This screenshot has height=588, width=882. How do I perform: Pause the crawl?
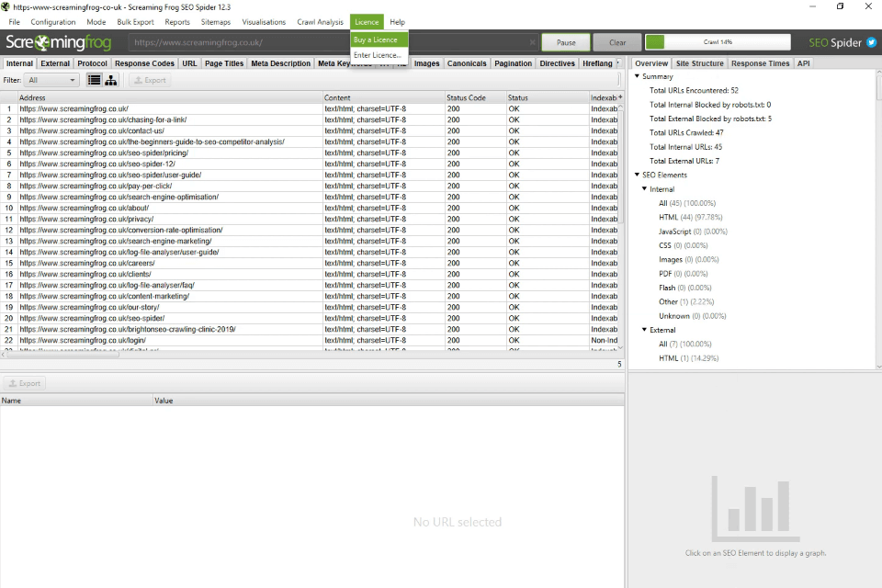point(566,42)
